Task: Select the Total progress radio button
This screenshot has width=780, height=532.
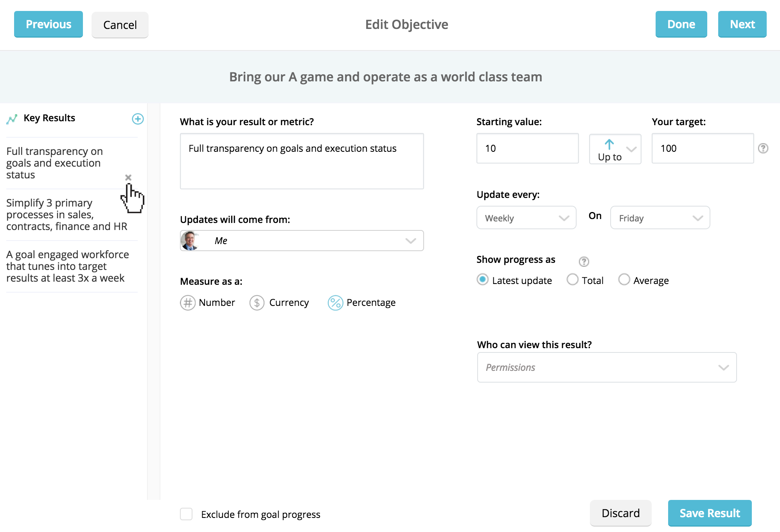Action: click(x=572, y=280)
